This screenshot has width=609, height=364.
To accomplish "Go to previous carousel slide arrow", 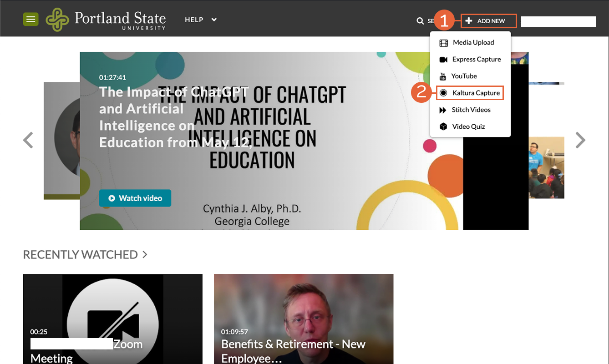I will [x=28, y=140].
